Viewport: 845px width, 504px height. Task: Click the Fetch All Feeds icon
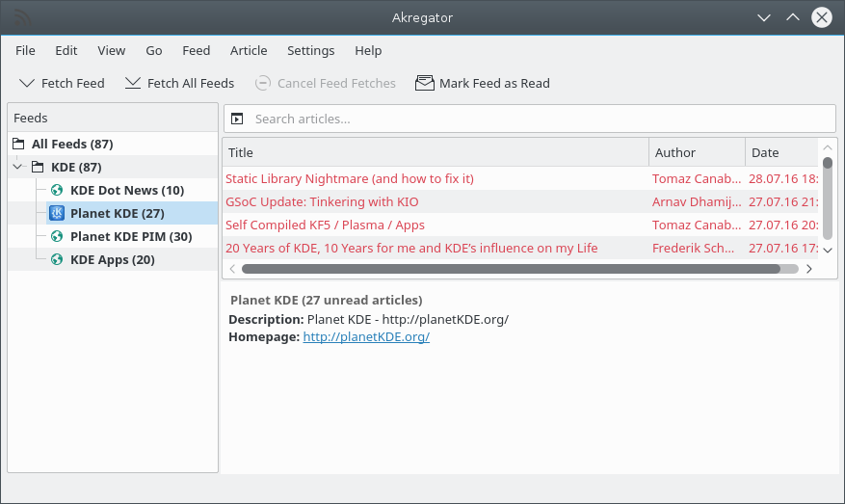click(x=133, y=83)
